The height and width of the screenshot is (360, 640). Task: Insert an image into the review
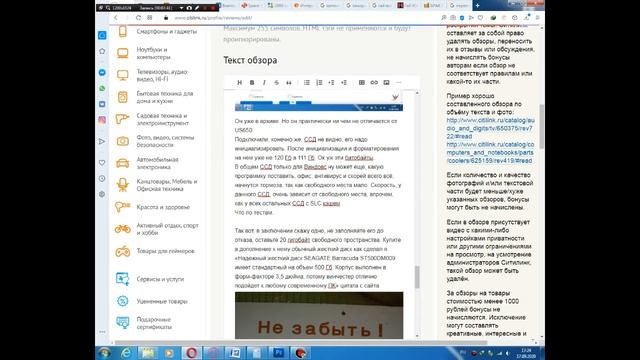tap(386, 82)
